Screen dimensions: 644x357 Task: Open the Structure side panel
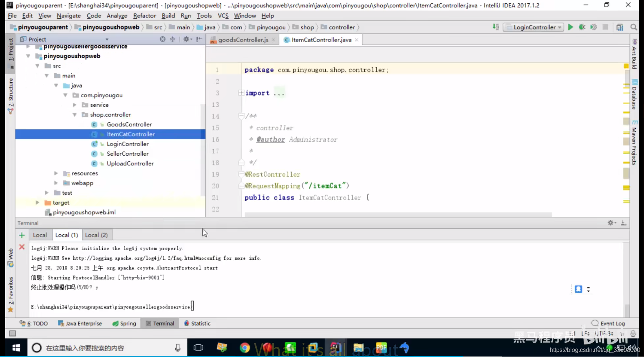10,96
